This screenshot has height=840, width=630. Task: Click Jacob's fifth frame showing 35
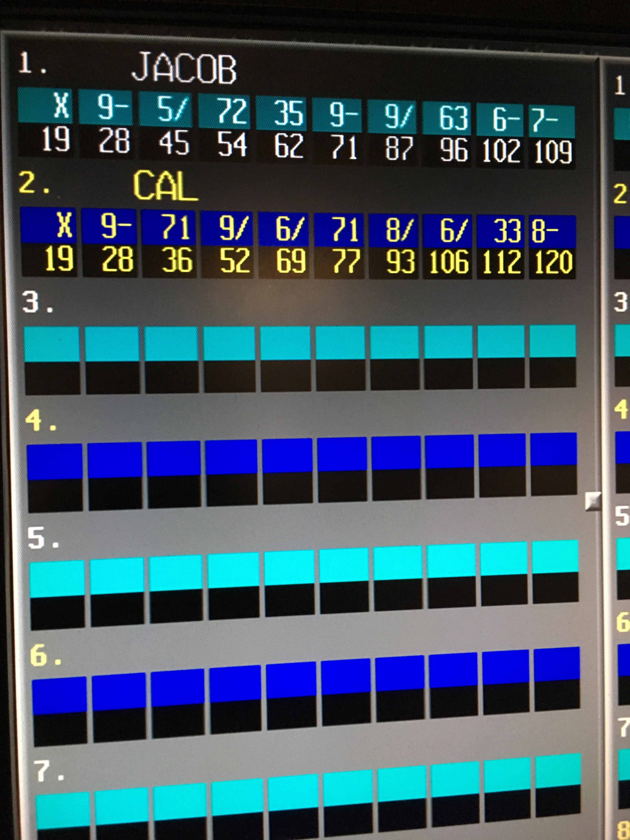(288, 114)
